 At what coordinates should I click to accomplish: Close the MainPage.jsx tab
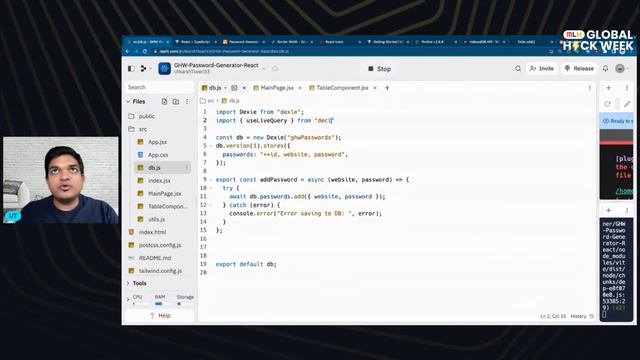point(300,88)
